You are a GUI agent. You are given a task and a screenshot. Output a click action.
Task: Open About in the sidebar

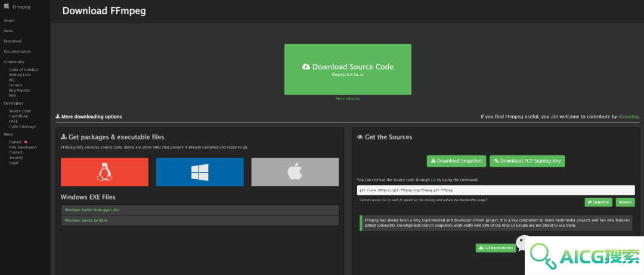point(9,20)
